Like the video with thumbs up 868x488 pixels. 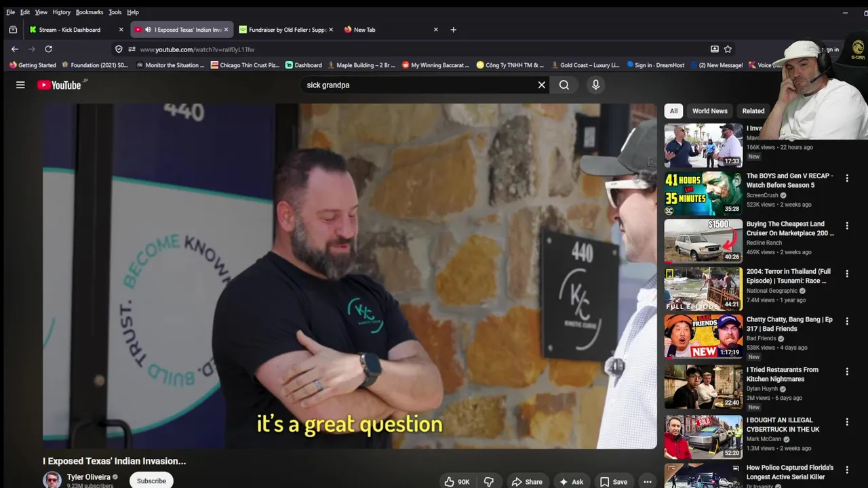coord(456,482)
